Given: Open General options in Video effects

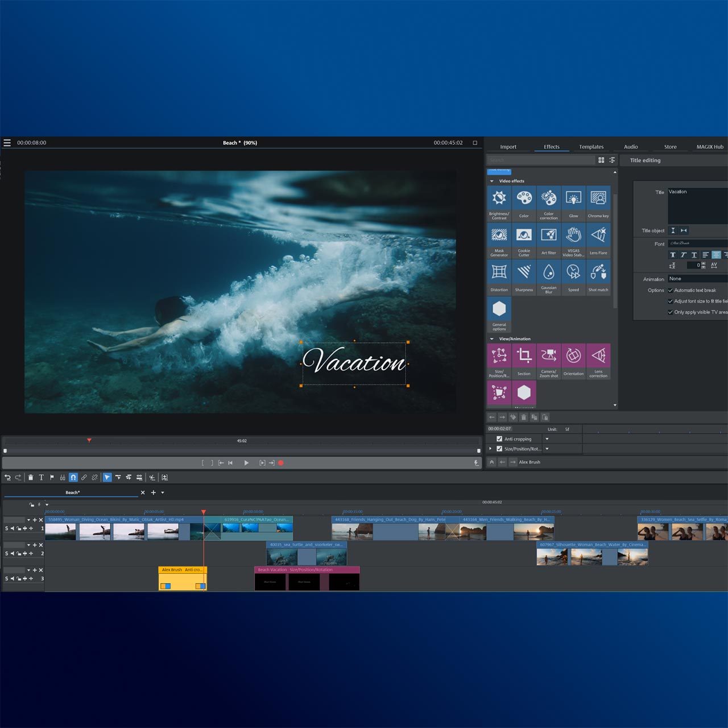Looking at the screenshot, I should click(x=499, y=314).
